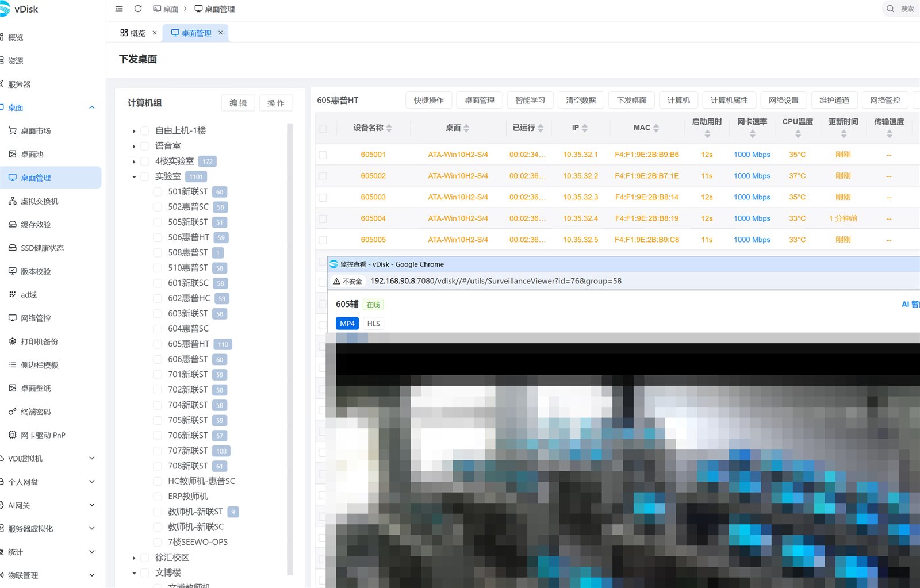Expand the 语音室 tree node
Screen dimensions: 920x588
[134, 147]
